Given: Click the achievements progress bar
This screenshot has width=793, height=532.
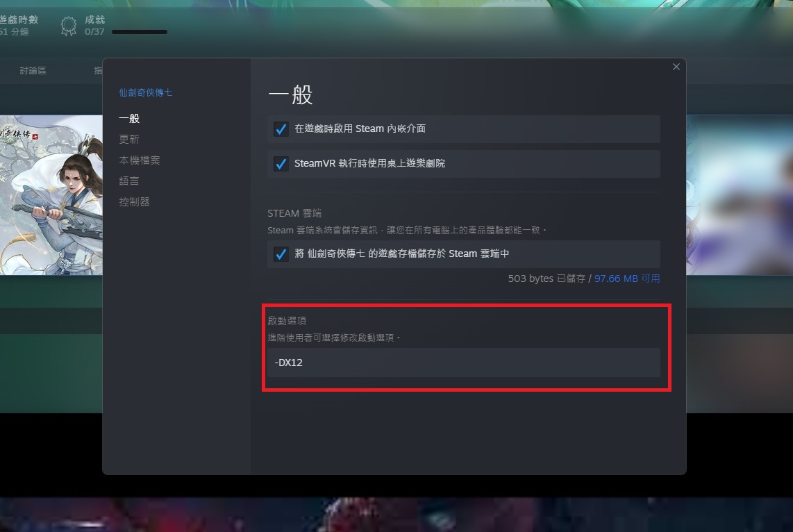Looking at the screenshot, I should [140, 32].
